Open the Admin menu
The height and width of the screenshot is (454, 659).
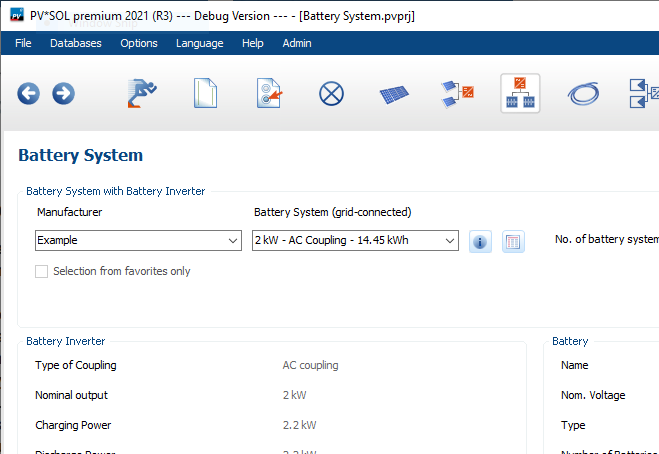(297, 43)
